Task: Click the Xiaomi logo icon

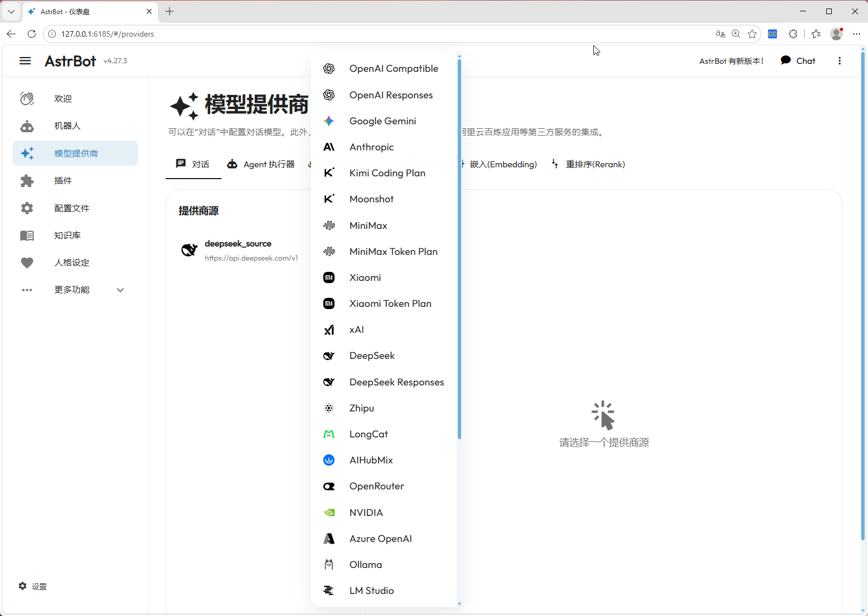Action: [329, 277]
